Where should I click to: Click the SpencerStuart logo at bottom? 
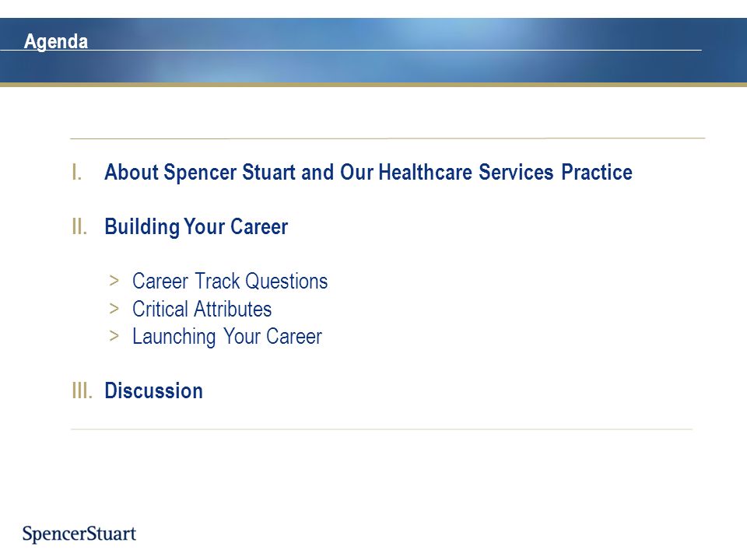[79, 534]
